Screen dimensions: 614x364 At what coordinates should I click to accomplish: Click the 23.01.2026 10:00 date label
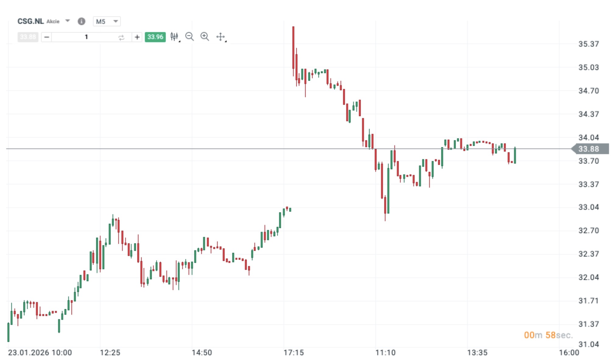40,353
